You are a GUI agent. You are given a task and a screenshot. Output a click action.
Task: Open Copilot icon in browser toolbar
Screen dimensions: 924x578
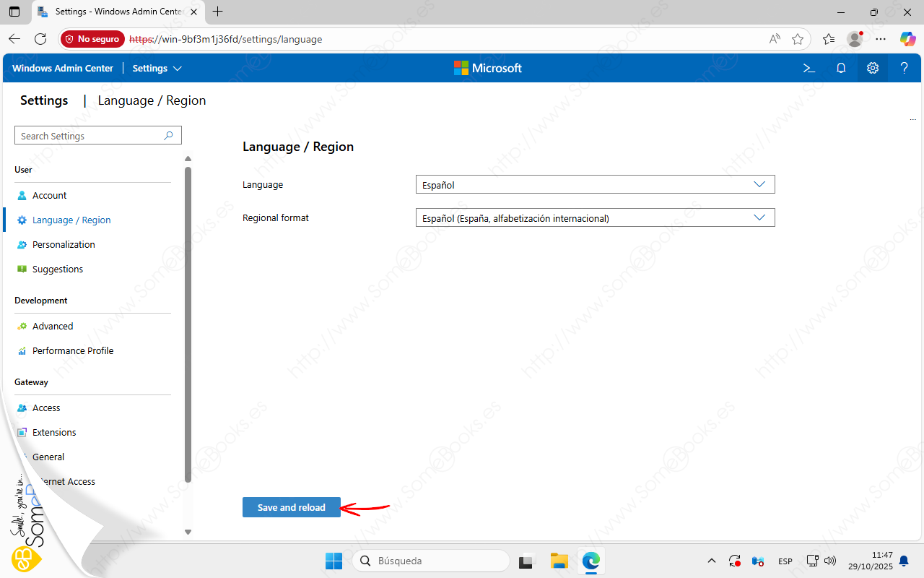pyautogui.click(x=907, y=39)
